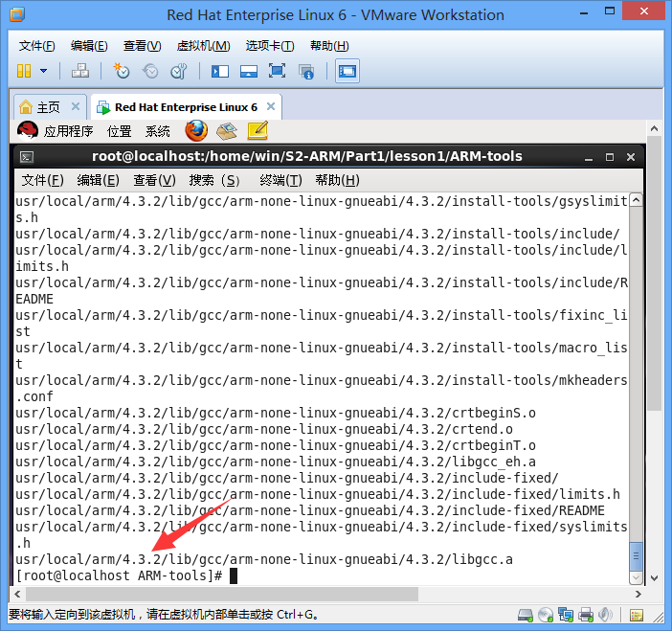
Task: Open the terminal 文件(F) menu
Action: [42, 180]
